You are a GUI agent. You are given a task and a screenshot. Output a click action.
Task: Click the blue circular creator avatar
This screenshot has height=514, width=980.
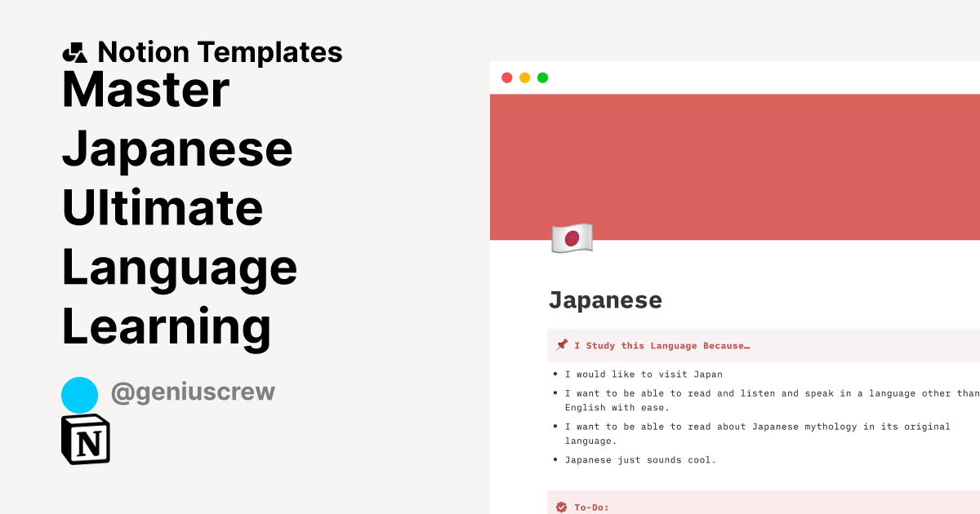click(x=79, y=392)
